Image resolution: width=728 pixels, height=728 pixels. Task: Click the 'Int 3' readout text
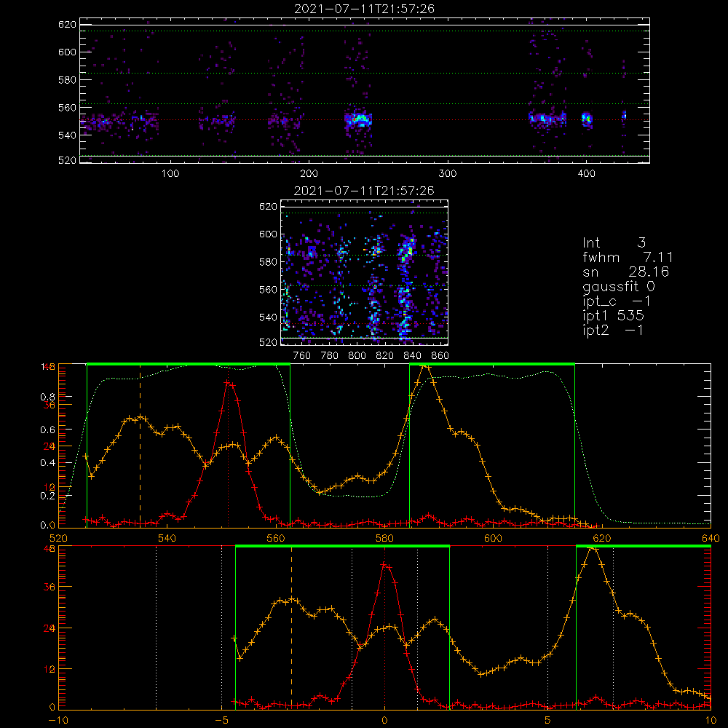point(614,242)
